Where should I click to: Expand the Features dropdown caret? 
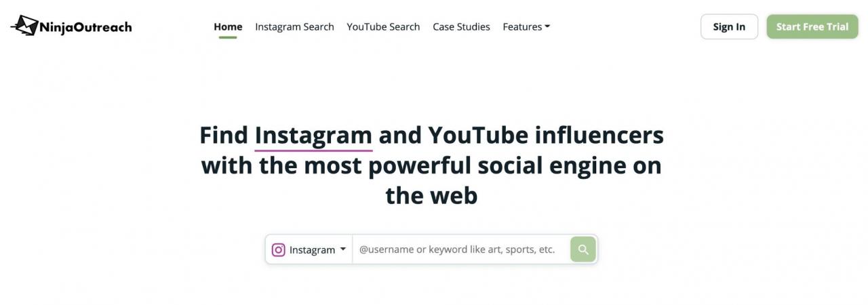(547, 26)
